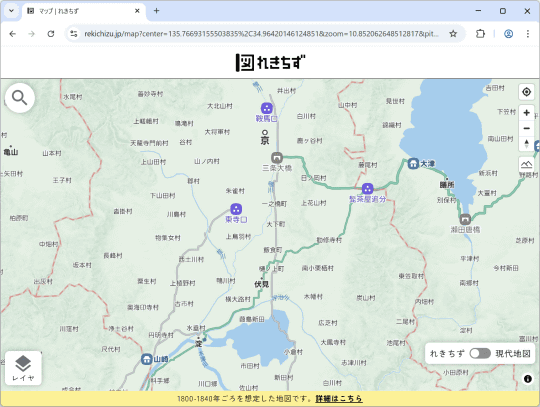Expand the browser tab search dropdown
This screenshot has height=407, width=540.
[x=11, y=11]
